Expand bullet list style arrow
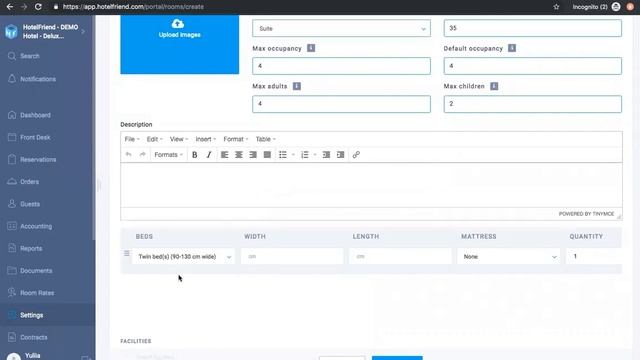Viewport: 640px width, 360px height. [x=293, y=155]
